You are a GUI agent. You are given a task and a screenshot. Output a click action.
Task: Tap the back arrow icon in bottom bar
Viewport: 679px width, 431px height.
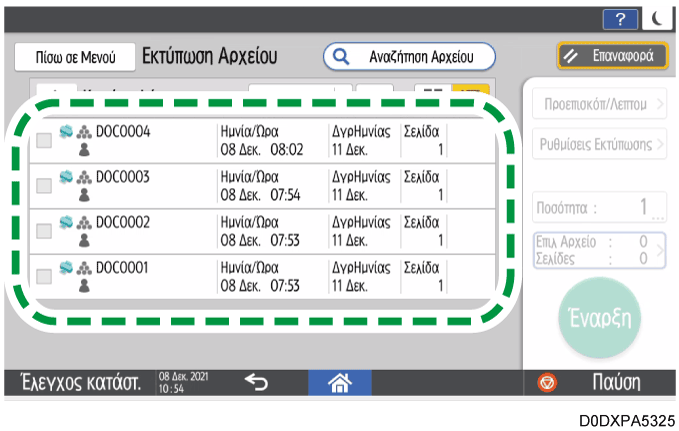(x=257, y=382)
